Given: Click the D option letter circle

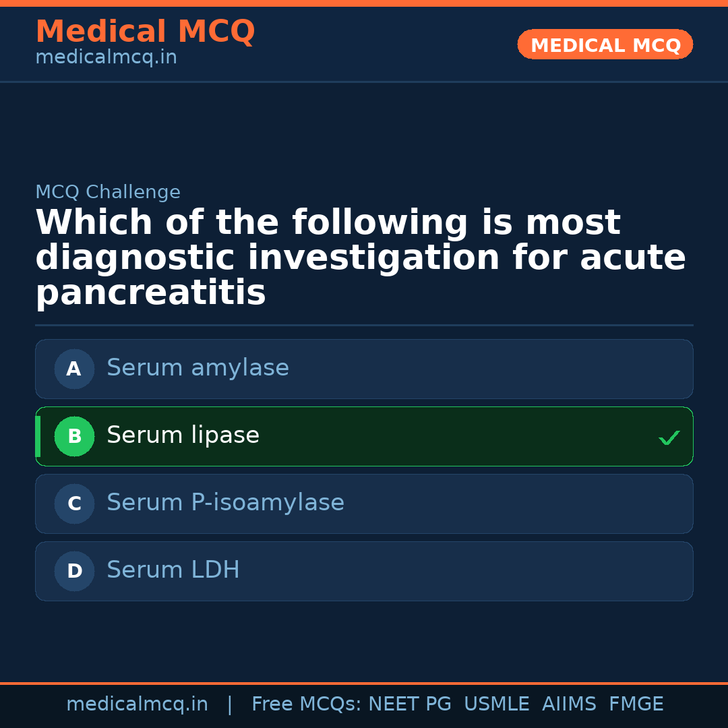Looking at the screenshot, I should coord(74,571).
